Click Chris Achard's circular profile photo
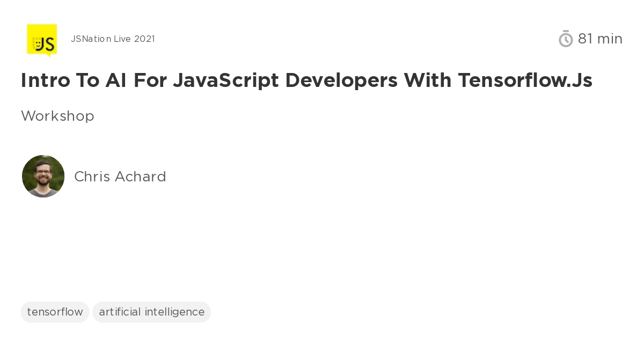Image resolution: width=644 pixels, height=337 pixels. coord(43,176)
